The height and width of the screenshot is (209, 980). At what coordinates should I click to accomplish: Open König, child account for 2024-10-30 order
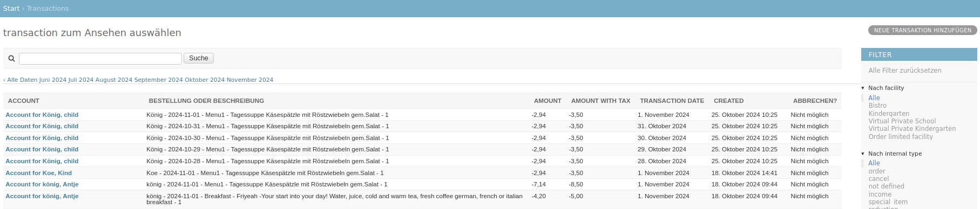click(42, 138)
